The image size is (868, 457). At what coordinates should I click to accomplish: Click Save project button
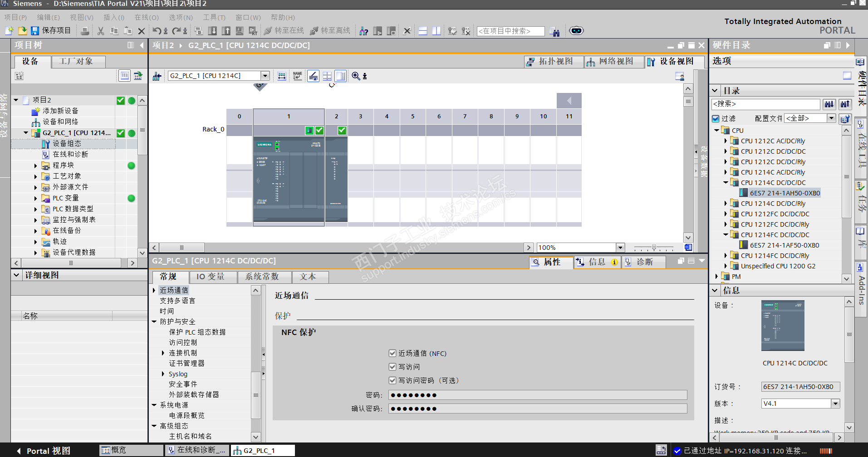click(x=51, y=31)
